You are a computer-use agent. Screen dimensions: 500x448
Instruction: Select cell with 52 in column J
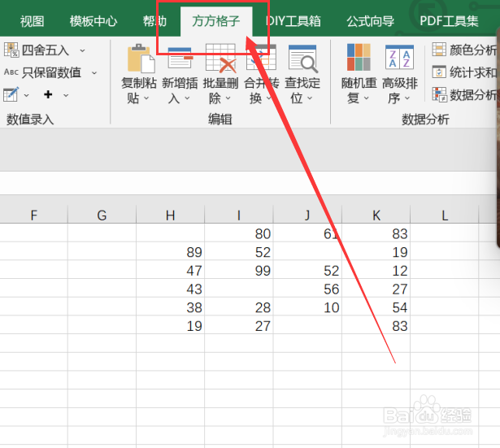(307, 270)
